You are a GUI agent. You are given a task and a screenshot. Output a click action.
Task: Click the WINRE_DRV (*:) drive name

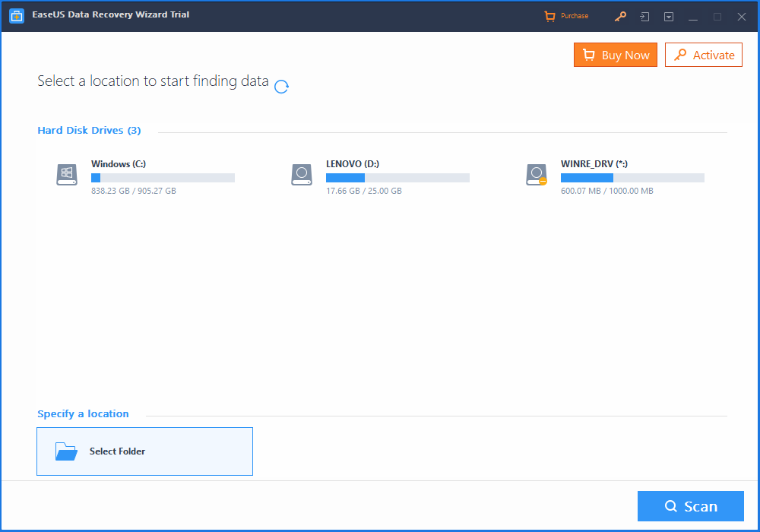click(x=594, y=163)
